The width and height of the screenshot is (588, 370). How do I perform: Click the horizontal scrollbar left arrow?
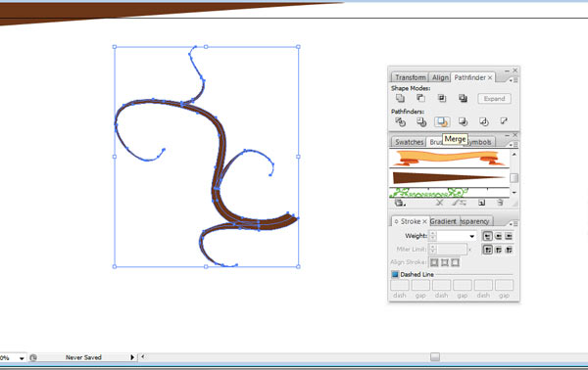point(143,357)
